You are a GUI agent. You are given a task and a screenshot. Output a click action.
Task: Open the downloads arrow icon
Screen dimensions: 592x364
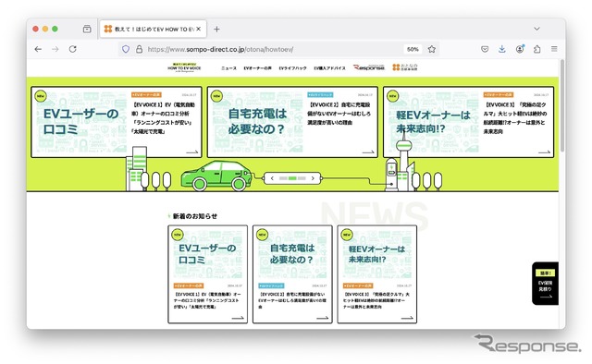click(x=501, y=49)
